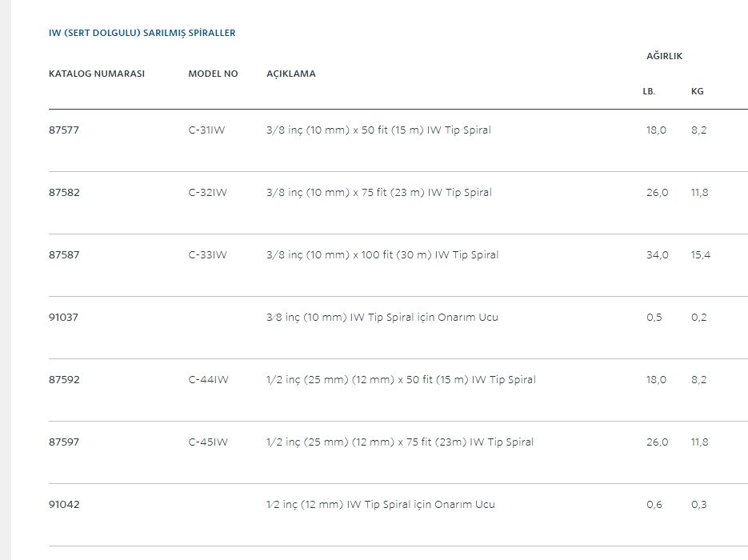
Task: Click the 34,0 lb weight value
Action: point(658,255)
